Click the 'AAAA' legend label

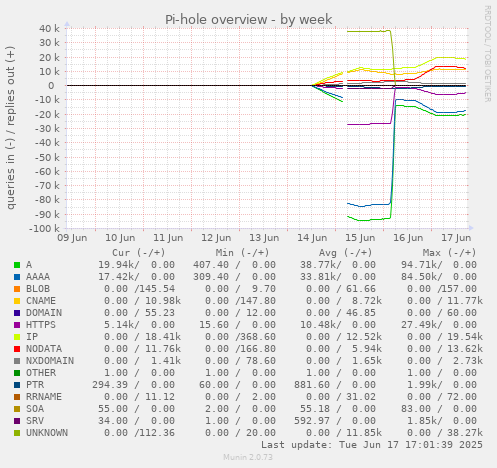(x=38, y=277)
